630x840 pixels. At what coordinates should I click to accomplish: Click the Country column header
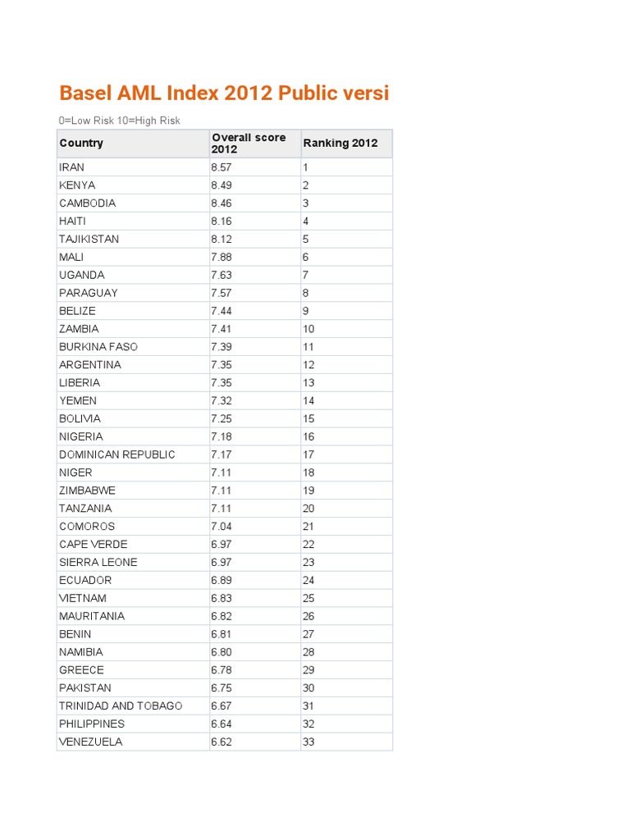click(81, 144)
